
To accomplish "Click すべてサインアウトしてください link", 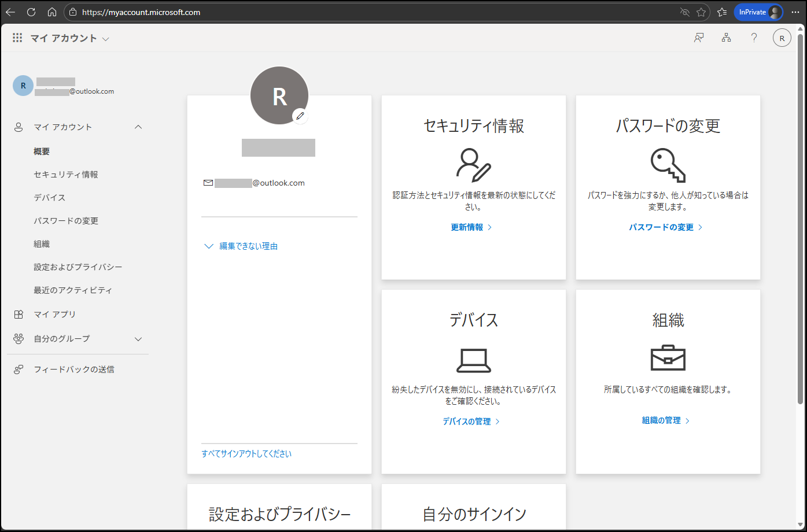I will (246, 454).
